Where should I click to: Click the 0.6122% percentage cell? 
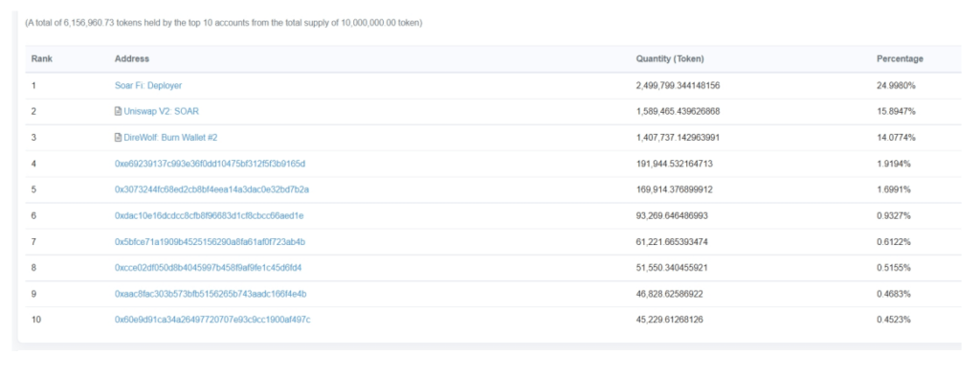894,242
